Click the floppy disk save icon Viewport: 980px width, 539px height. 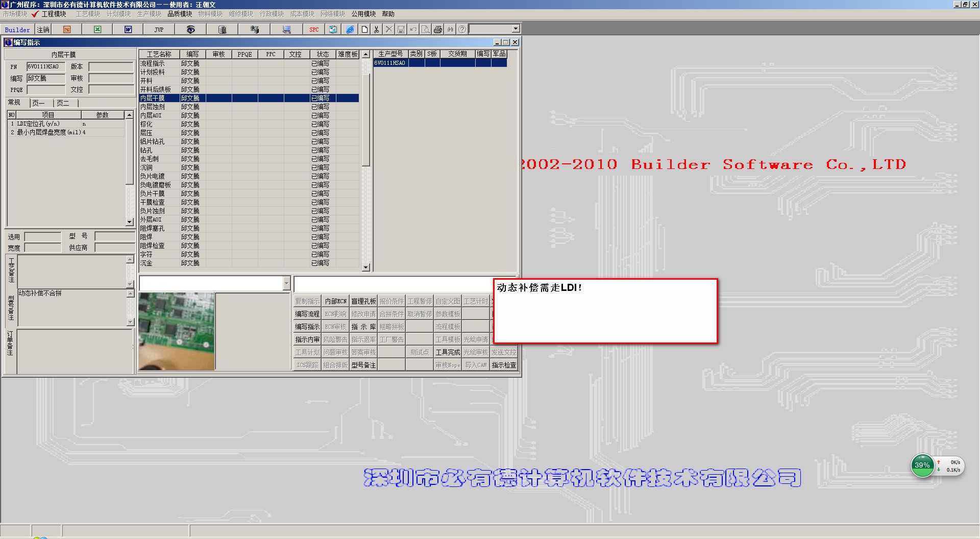(x=401, y=30)
